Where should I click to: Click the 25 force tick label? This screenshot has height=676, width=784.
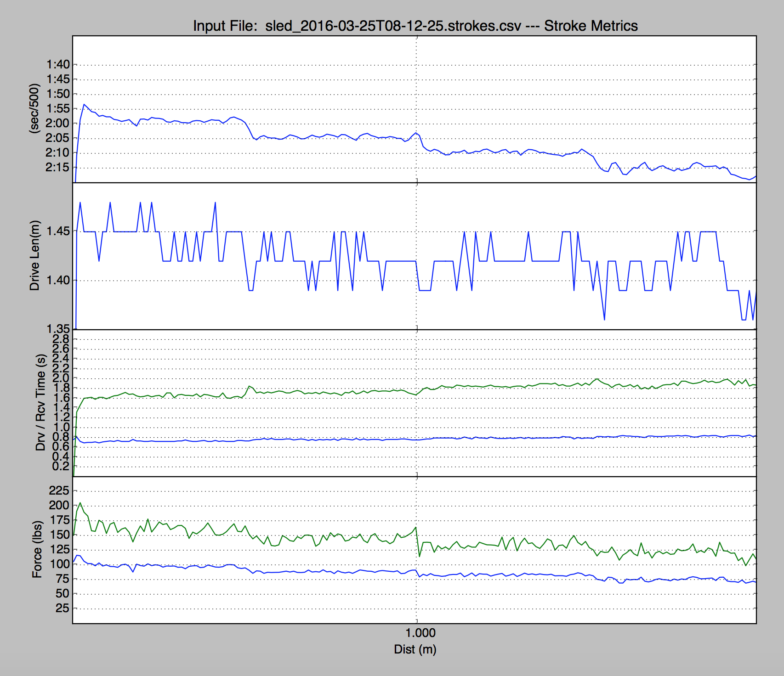[x=62, y=608]
